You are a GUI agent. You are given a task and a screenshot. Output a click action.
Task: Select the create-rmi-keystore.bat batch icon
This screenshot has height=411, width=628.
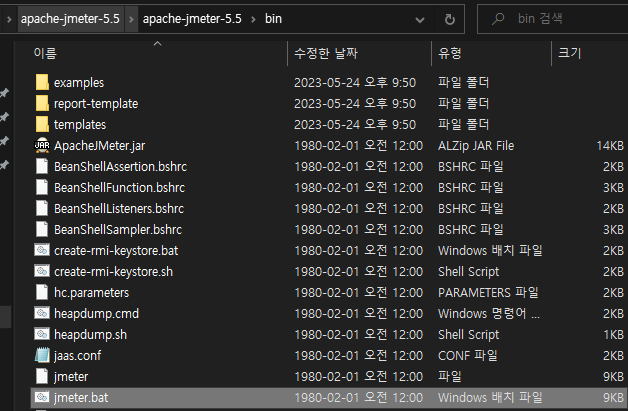42,250
